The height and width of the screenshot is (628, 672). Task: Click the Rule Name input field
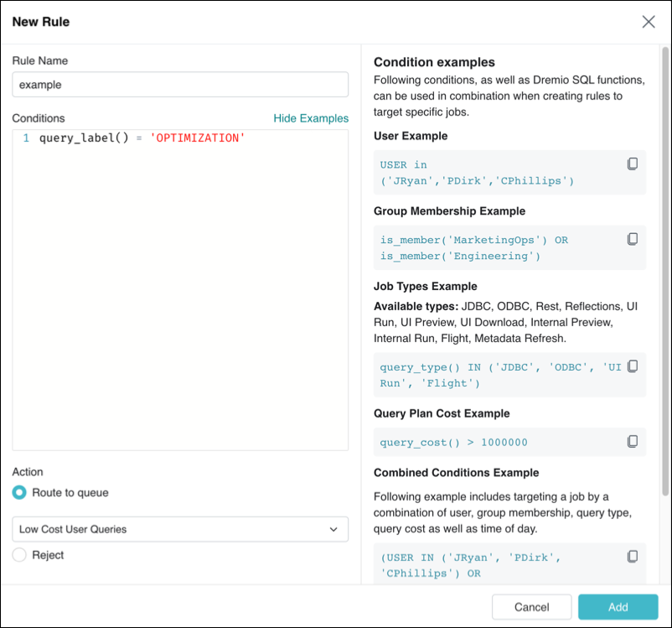(x=180, y=85)
